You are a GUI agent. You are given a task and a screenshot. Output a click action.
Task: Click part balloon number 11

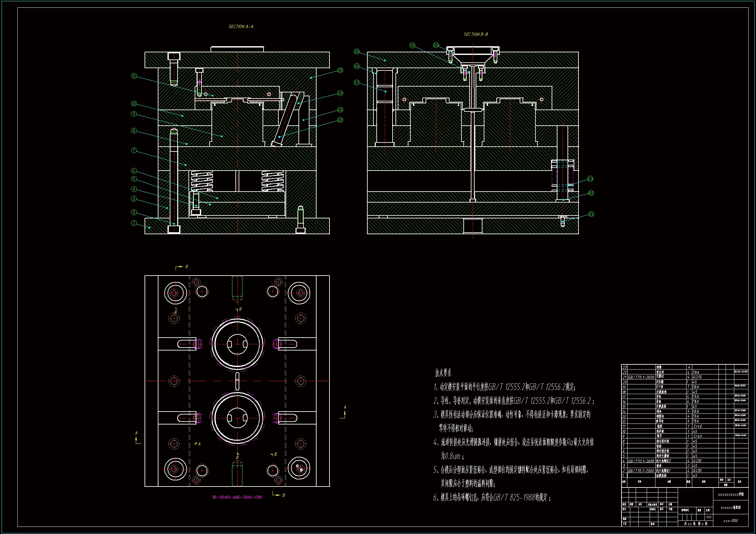pyautogui.click(x=134, y=76)
